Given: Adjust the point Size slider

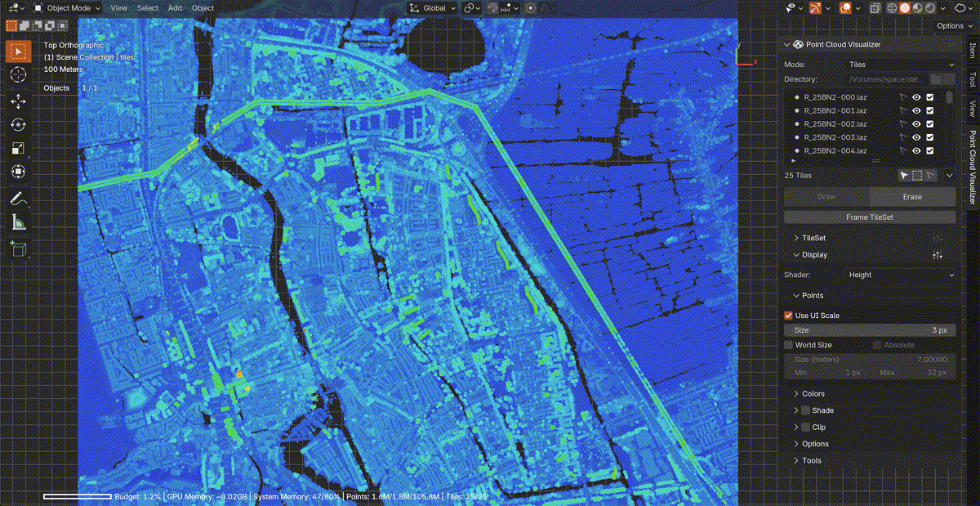Looking at the screenshot, I should pos(870,330).
